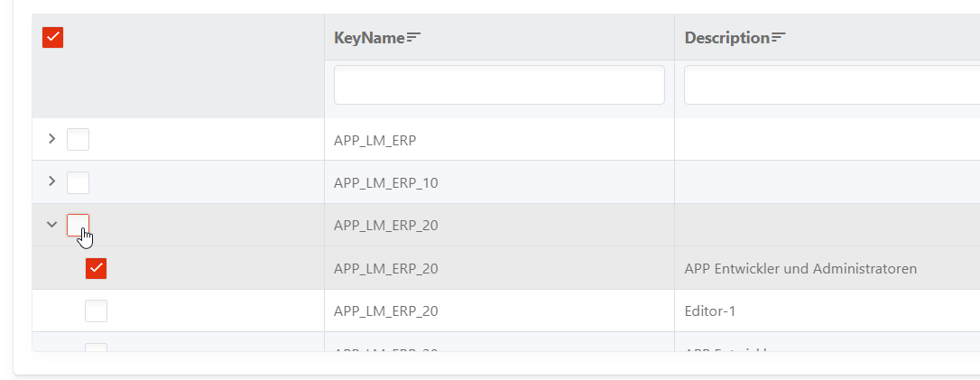This screenshot has width=980, height=380.
Task: Check the Editor-1 row checkbox
Action: (x=97, y=310)
